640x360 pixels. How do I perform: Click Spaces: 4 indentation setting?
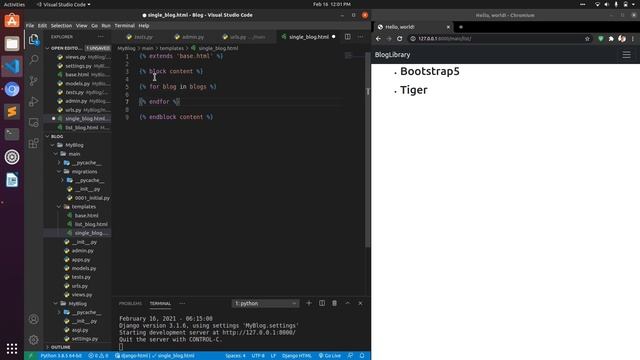click(x=236, y=356)
